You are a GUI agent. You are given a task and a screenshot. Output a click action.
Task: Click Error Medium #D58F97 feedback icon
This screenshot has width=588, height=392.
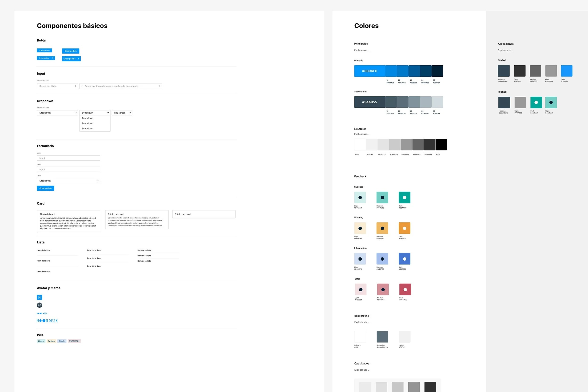(383, 289)
